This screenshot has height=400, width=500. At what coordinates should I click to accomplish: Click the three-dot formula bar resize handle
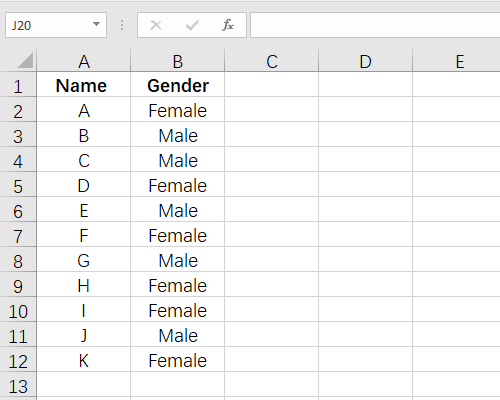(122, 25)
